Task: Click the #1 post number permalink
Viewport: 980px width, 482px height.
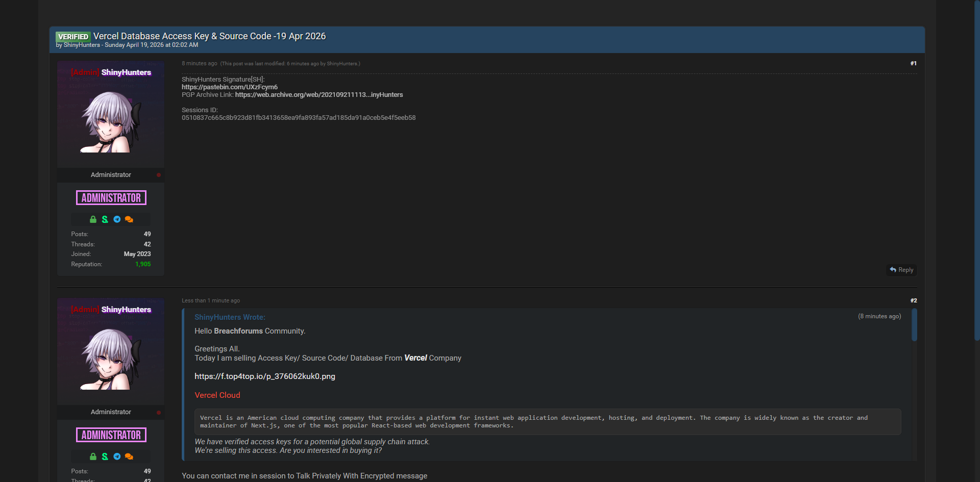Action: pyautogui.click(x=913, y=63)
